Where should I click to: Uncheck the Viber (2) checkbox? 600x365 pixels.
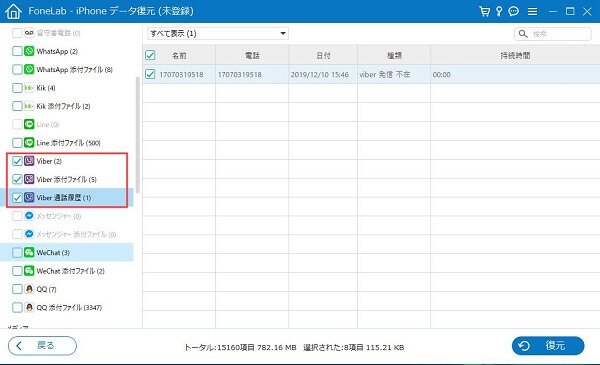point(17,161)
